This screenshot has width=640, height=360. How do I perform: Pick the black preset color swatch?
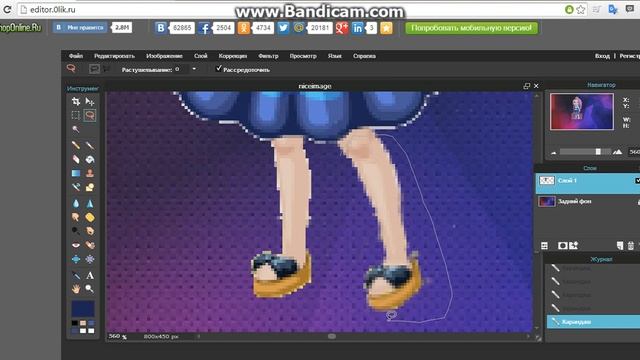75,323
